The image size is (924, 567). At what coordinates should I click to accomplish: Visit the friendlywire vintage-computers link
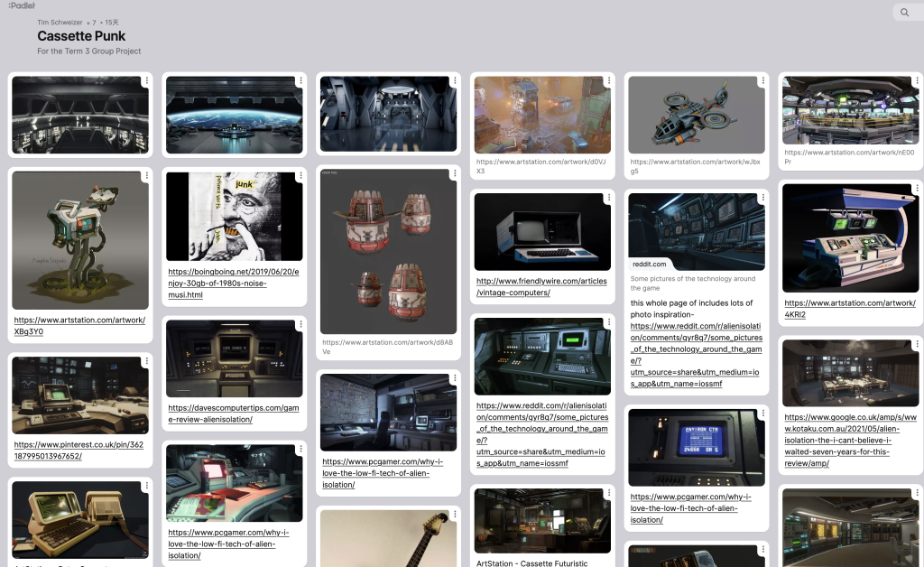[x=541, y=287]
